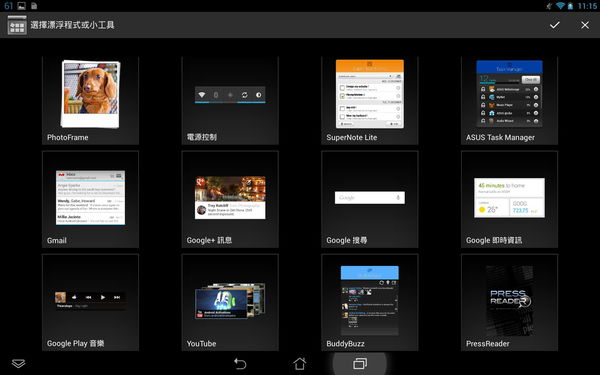Viewport: 600px width, 375px height.
Task: Select the SuperNote Lite widget
Action: click(370, 100)
